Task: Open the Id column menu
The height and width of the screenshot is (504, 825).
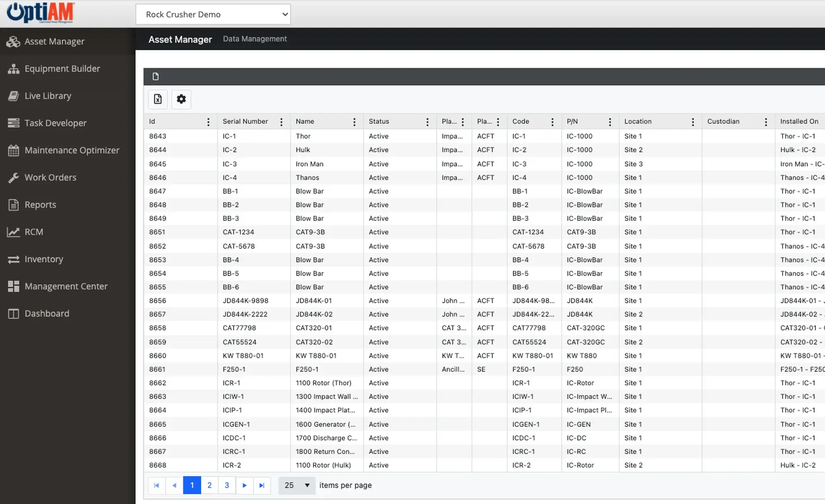Action: click(208, 122)
